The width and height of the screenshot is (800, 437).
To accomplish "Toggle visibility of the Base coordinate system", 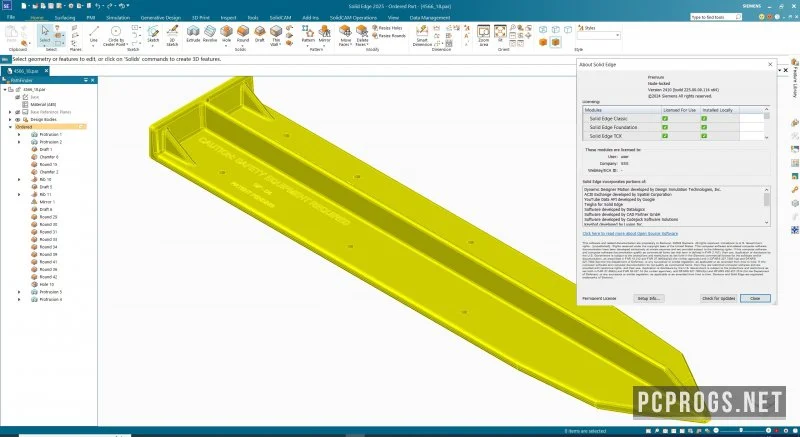I will (x=17, y=97).
